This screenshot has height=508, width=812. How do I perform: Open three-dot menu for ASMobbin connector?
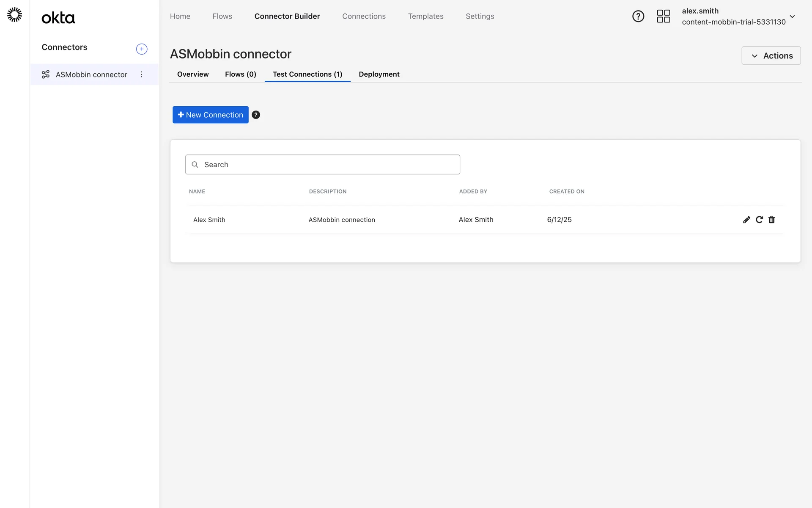click(x=142, y=75)
